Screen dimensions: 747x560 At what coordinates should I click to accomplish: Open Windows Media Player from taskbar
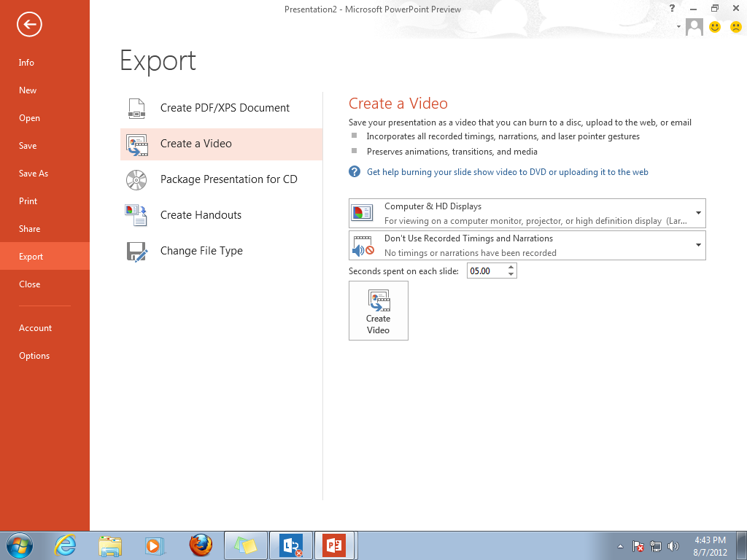pyautogui.click(x=155, y=545)
